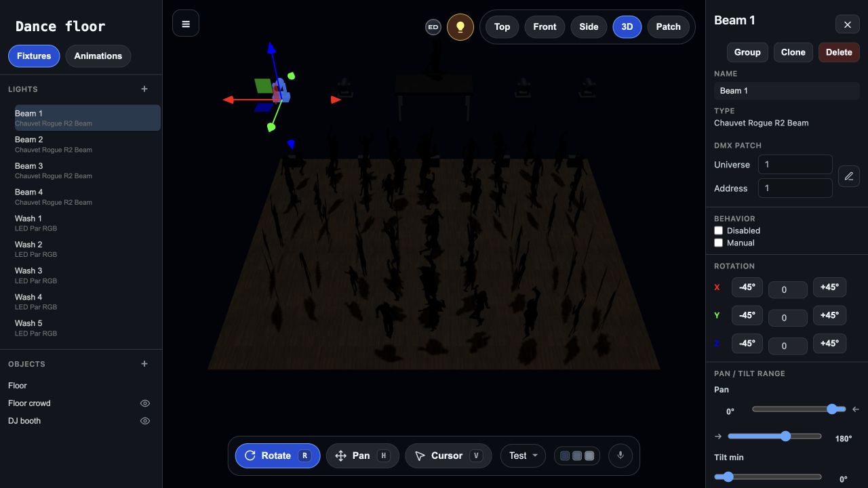Switch to the Side view
The height and width of the screenshot is (488, 868).
[589, 27]
